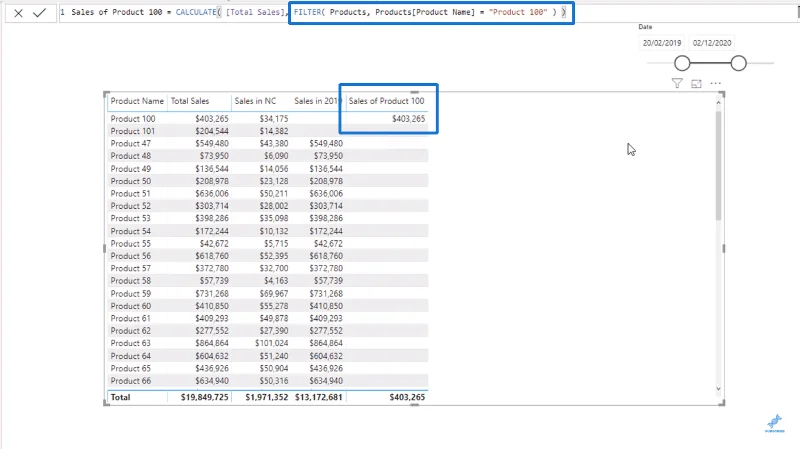The height and width of the screenshot is (449, 800).
Task: Select the Product 49 row name
Action: 131,168
